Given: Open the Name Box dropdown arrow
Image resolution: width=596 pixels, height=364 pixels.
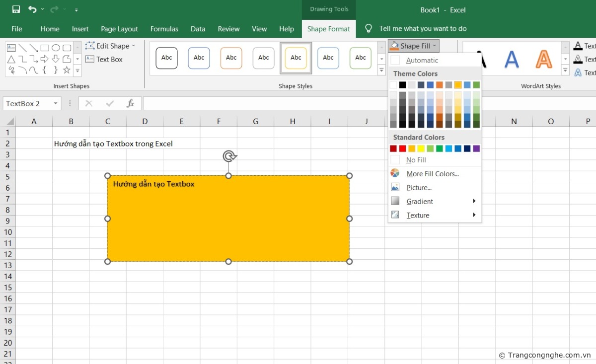Looking at the screenshot, I should (56, 103).
